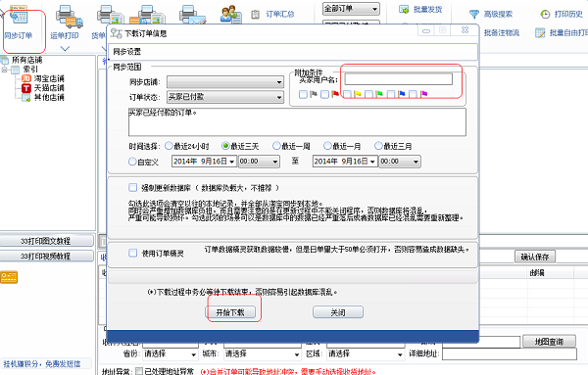Select the 天猫店铺 shop icon

tap(25, 88)
